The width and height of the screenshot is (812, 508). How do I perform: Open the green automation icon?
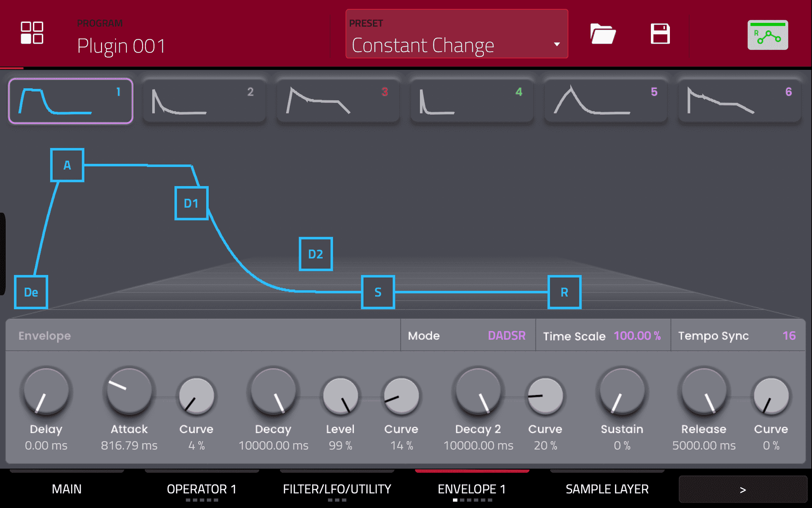pyautogui.click(x=767, y=35)
